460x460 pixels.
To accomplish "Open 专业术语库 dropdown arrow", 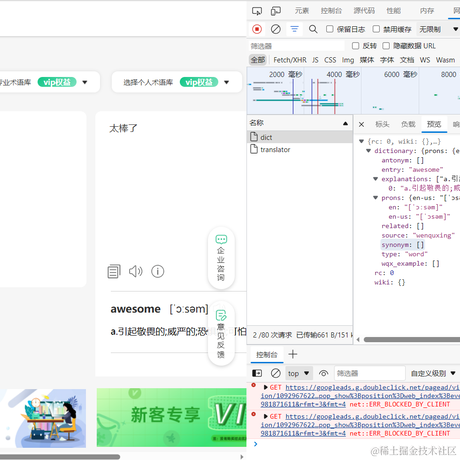I will (x=85, y=82).
